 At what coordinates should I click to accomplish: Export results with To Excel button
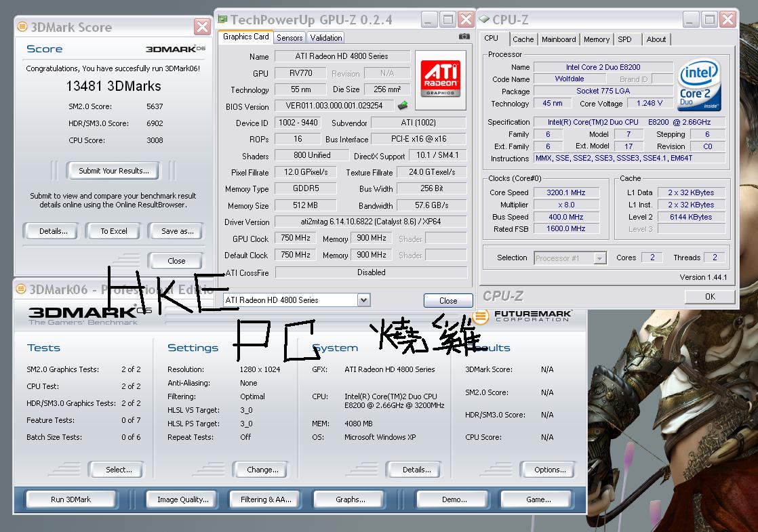[114, 231]
